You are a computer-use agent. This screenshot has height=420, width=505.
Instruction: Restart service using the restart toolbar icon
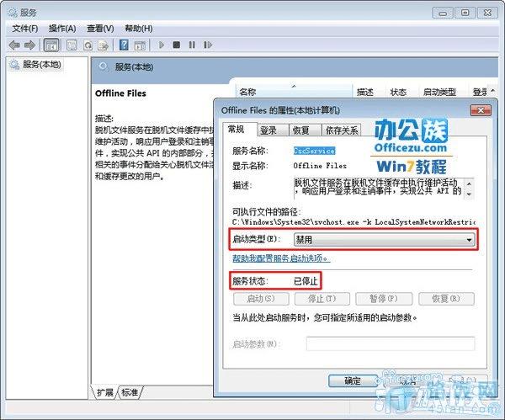(208, 45)
